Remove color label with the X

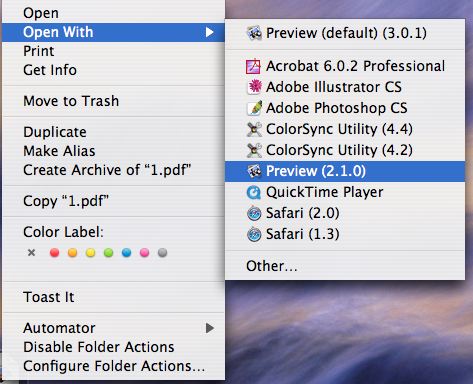[31, 253]
